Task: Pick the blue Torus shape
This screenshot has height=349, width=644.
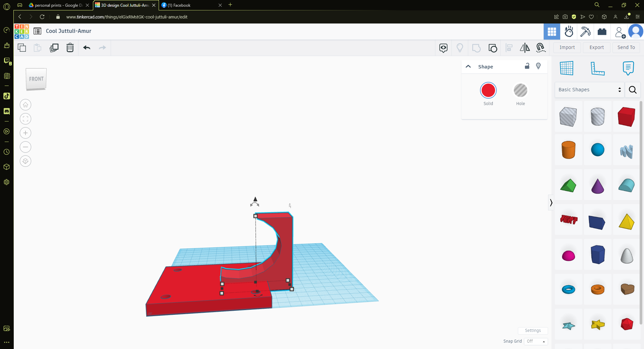Action: point(568,289)
